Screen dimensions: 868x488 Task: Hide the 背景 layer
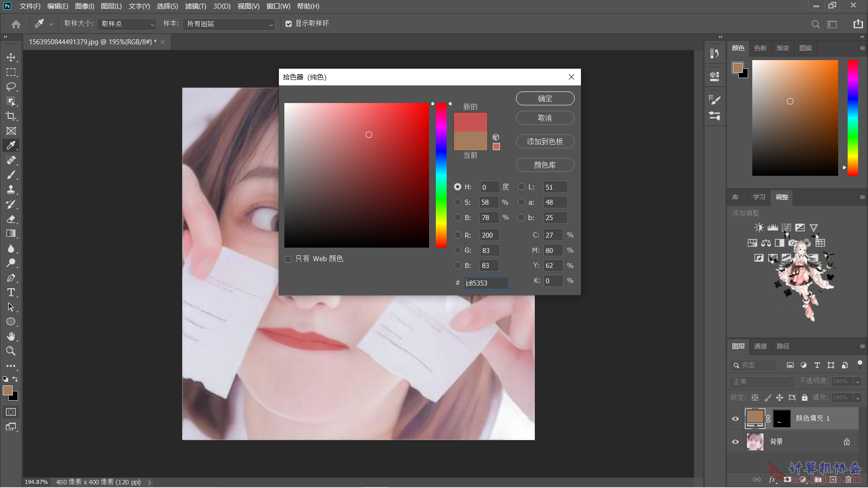coord(735,442)
